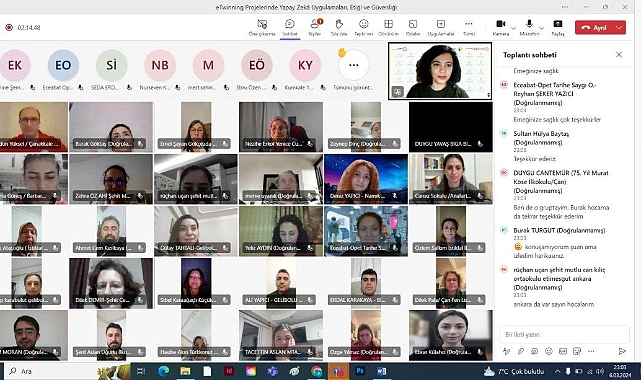
Task: Open the Tümü more actions menu
Action: pyautogui.click(x=468, y=27)
